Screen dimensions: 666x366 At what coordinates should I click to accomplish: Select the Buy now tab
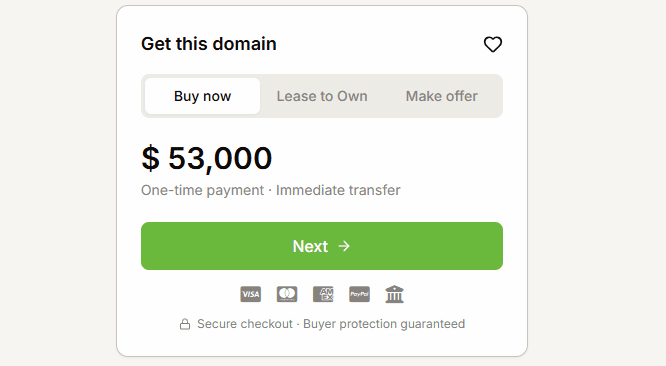pyautogui.click(x=203, y=96)
